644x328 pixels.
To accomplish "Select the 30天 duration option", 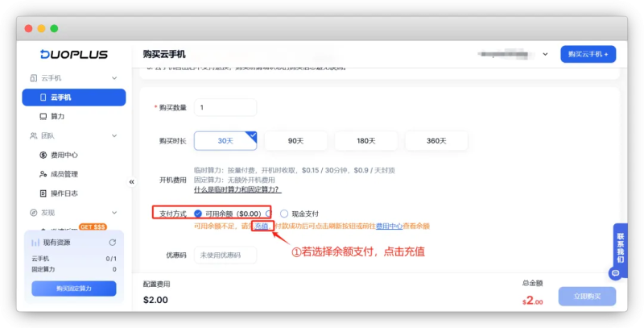I will (225, 141).
